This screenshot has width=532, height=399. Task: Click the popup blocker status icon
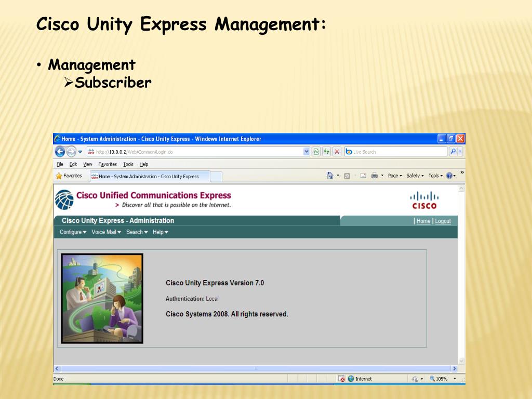coord(341,379)
